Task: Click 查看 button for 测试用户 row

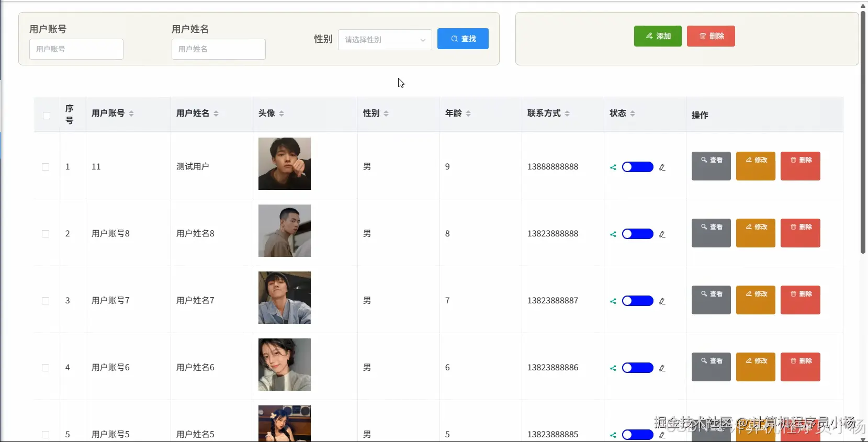Action: pos(711,166)
